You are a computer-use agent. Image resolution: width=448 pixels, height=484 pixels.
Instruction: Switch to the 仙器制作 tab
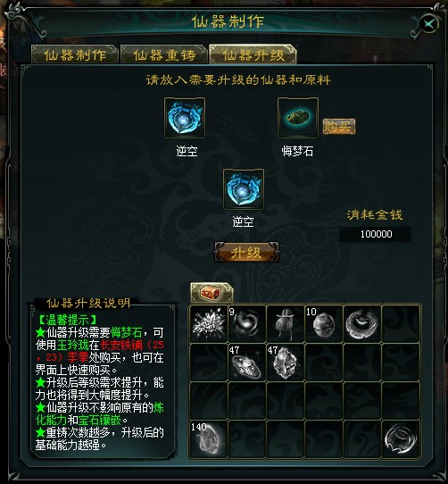coord(75,54)
